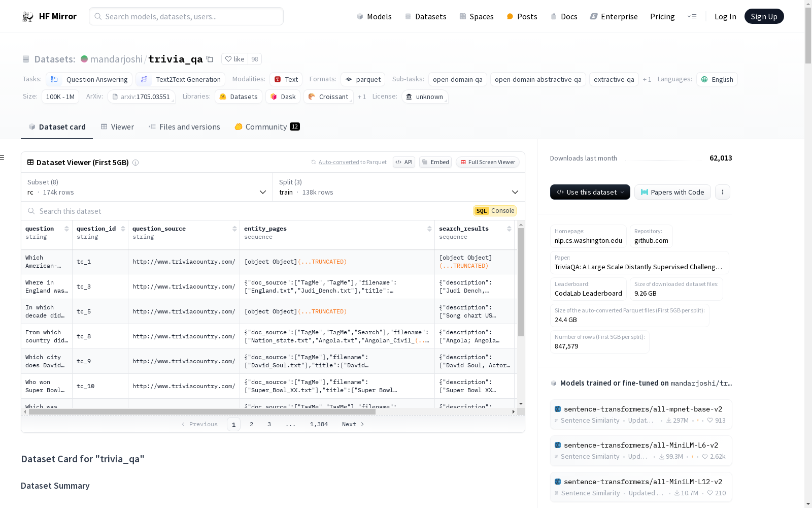Sort the entity_pages column

point(429,229)
